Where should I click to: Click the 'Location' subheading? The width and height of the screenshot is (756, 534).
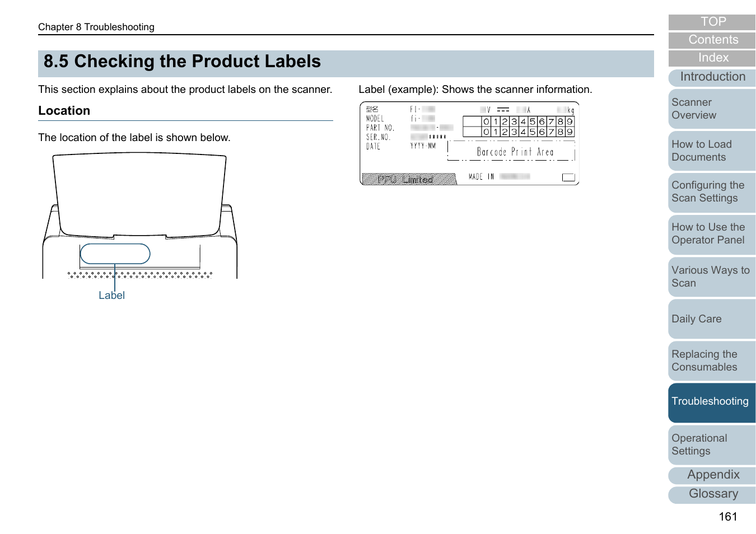64,111
